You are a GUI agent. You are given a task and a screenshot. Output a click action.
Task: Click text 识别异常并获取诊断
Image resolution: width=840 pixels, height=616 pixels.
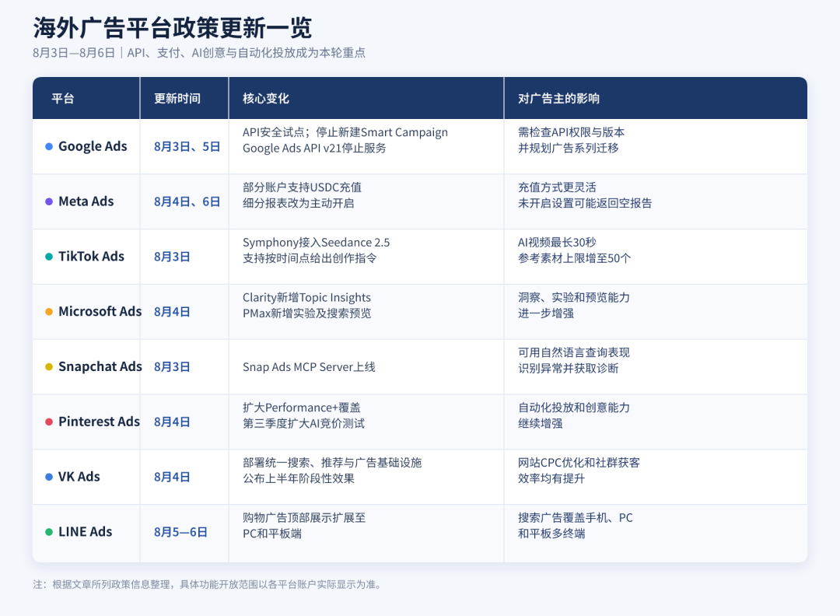point(569,369)
